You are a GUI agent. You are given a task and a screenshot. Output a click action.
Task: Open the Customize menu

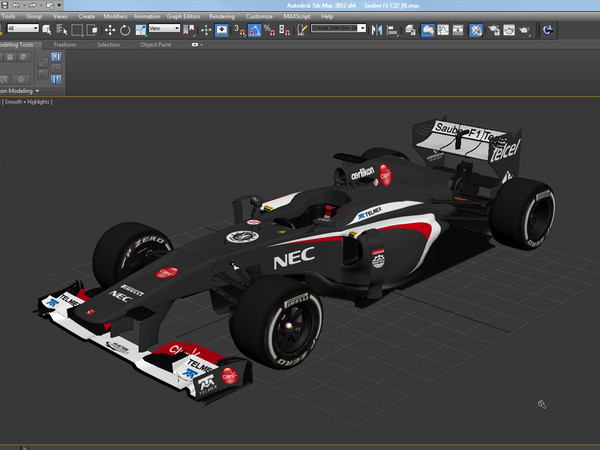point(259,16)
